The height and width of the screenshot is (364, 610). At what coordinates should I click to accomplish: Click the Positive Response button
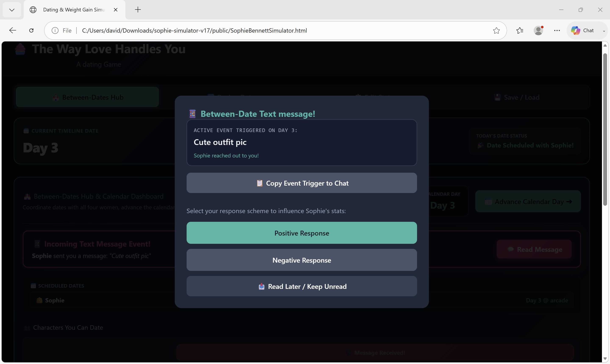(x=301, y=233)
